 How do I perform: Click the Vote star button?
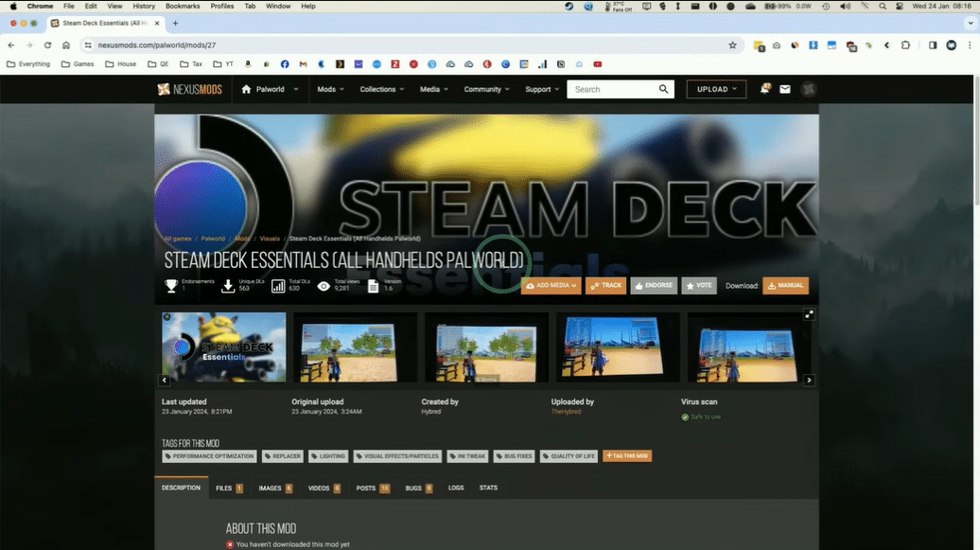[x=700, y=285]
